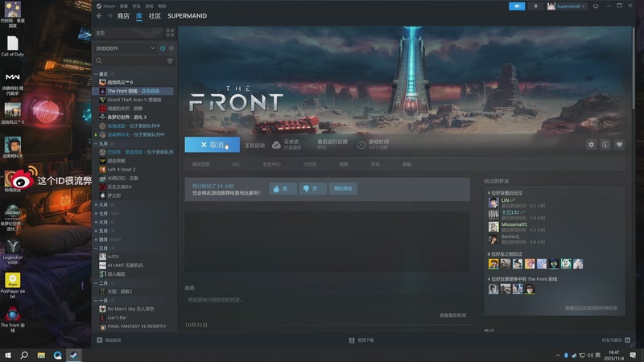The height and width of the screenshot is (362, 644).
Task: Open the DLC tab
Action: (x=236, y=164)
